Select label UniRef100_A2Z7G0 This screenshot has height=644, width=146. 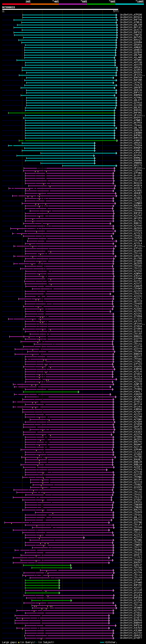(131, 633)
